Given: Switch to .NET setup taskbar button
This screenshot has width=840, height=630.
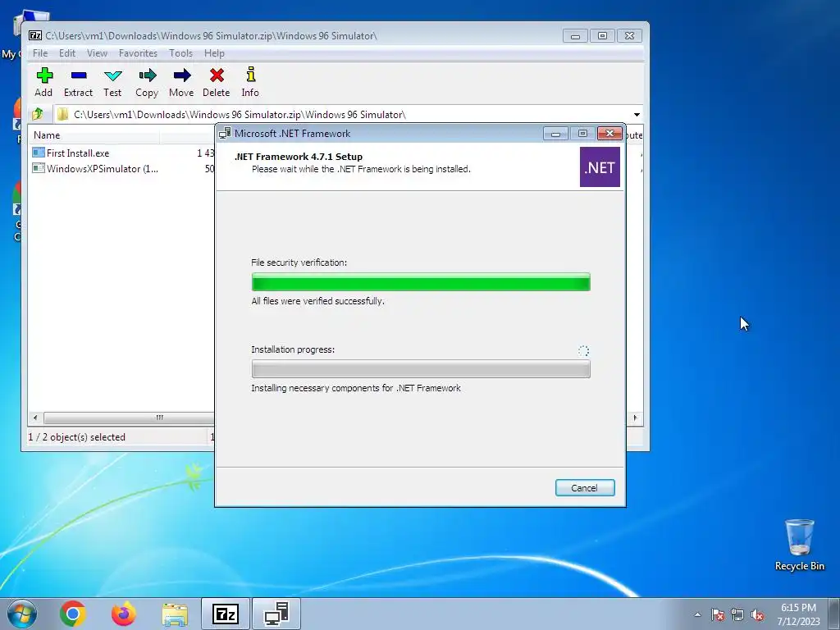Looking at the screenshot, I should [x=276, y=614].
